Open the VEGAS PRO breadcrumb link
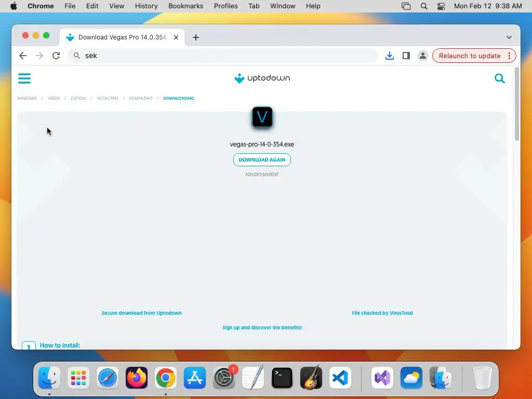532x399 pixels. tap(107, 98)
